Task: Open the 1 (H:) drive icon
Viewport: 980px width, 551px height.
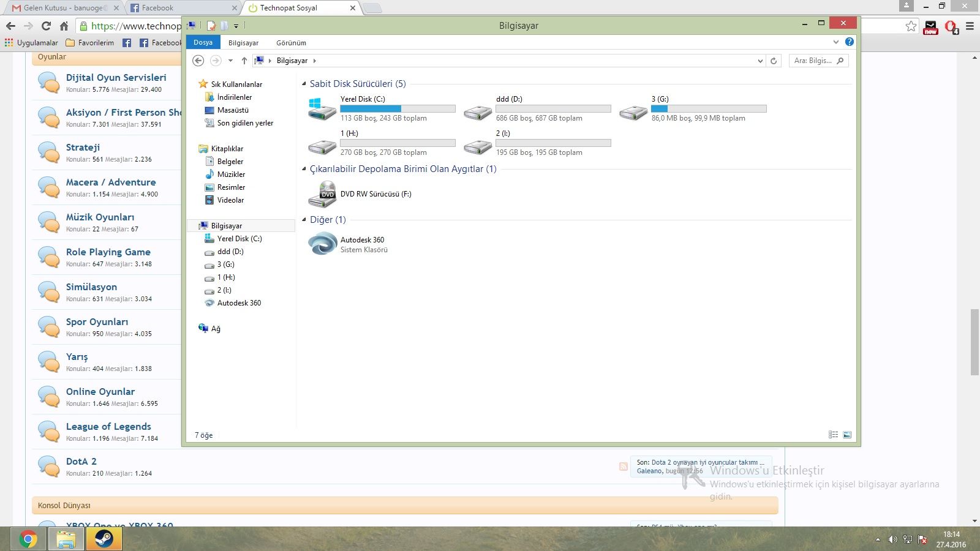Action: (x=322, y=146)
